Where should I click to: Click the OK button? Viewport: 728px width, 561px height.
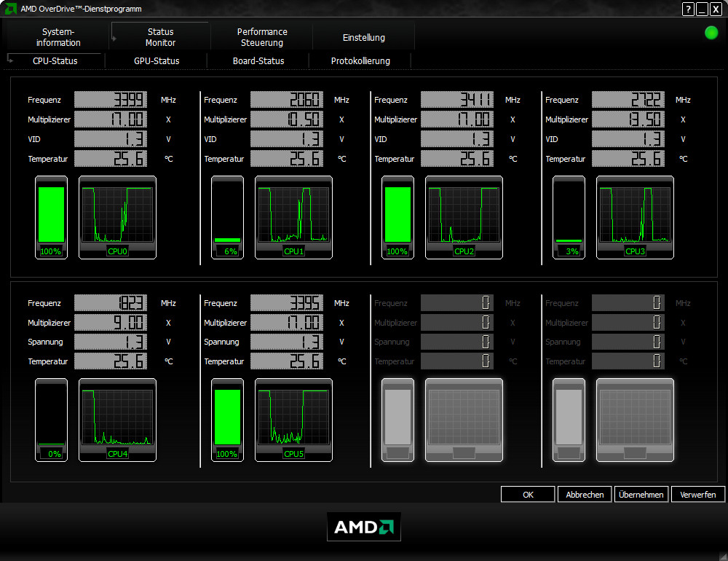coord(528,495)
